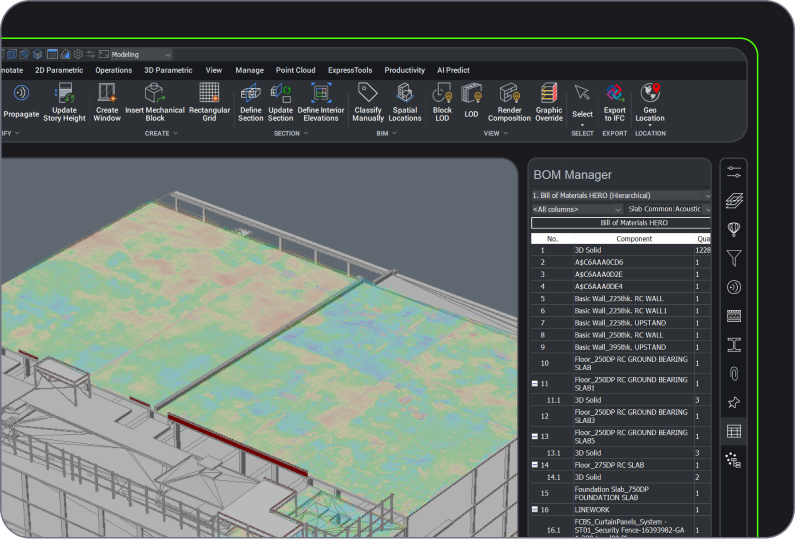Viewport: 795px width, 539px height.
Task: Open the layers panel in right sidebar
Action: pos(734,201)
